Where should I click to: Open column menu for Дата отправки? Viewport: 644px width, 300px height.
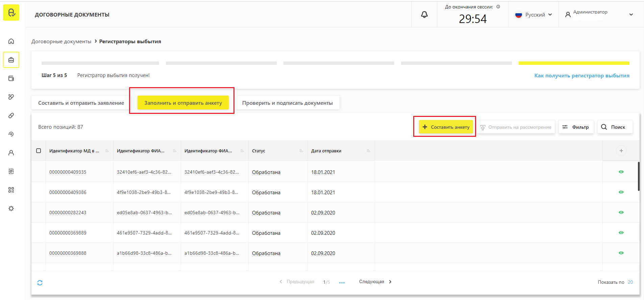[368, 151]
